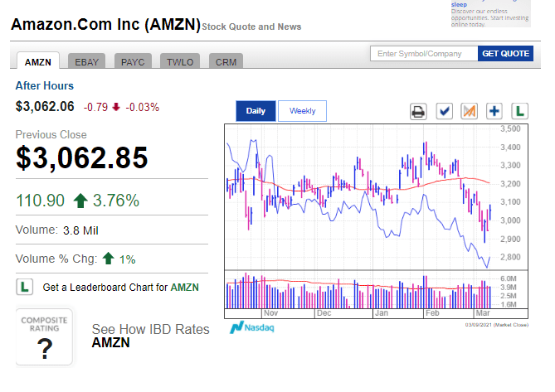Click the previous close price $3,062.85
The width and height of the screenshot is (555, 392).
tap(82, 157)
